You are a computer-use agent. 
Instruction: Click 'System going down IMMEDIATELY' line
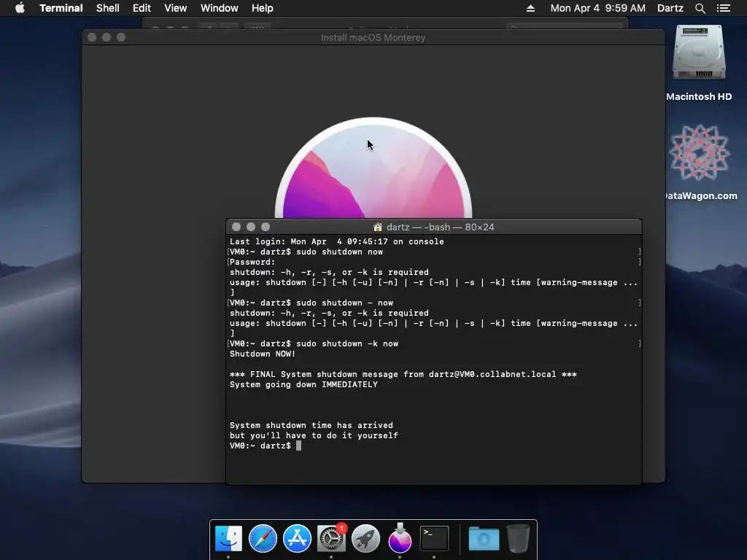(x=303, y=385)
